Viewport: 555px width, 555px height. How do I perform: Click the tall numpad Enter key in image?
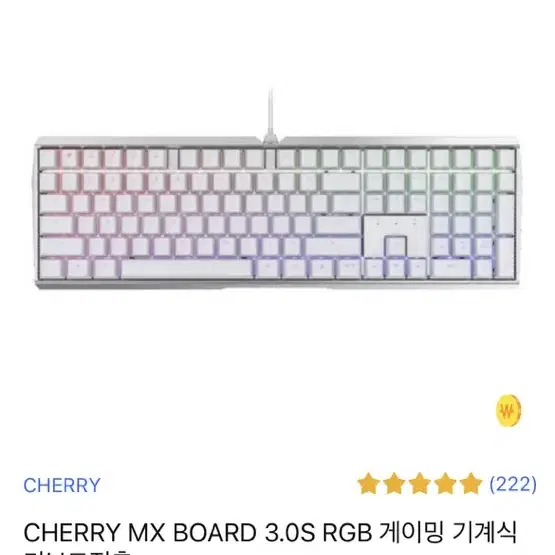click(506, 258)
